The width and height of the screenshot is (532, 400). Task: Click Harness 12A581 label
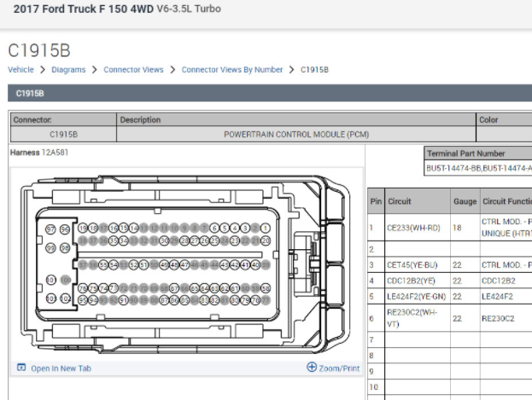39,153
